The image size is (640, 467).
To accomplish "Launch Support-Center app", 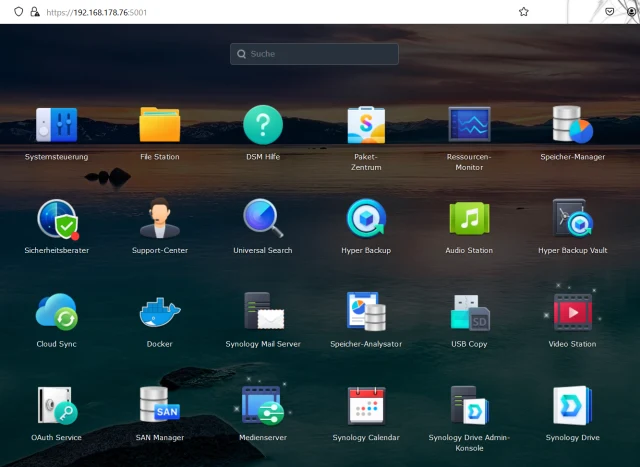I will pyautogui.click(x=159, y=219).
